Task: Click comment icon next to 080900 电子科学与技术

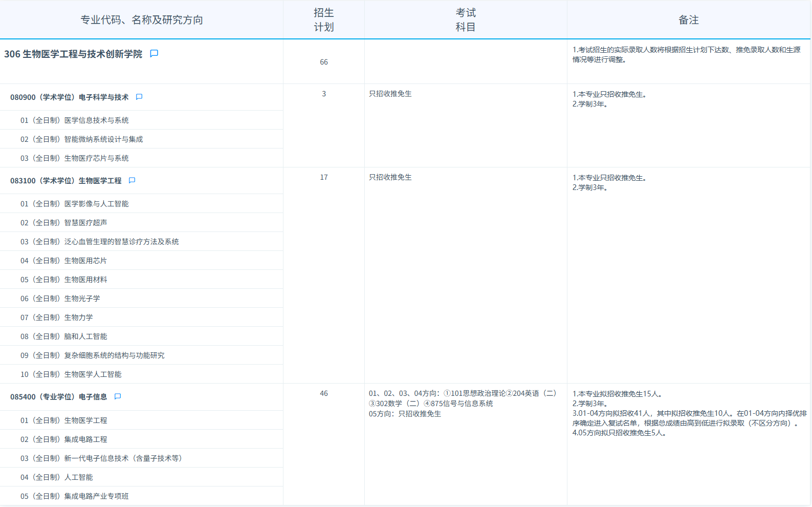Action: coord(139,97)
